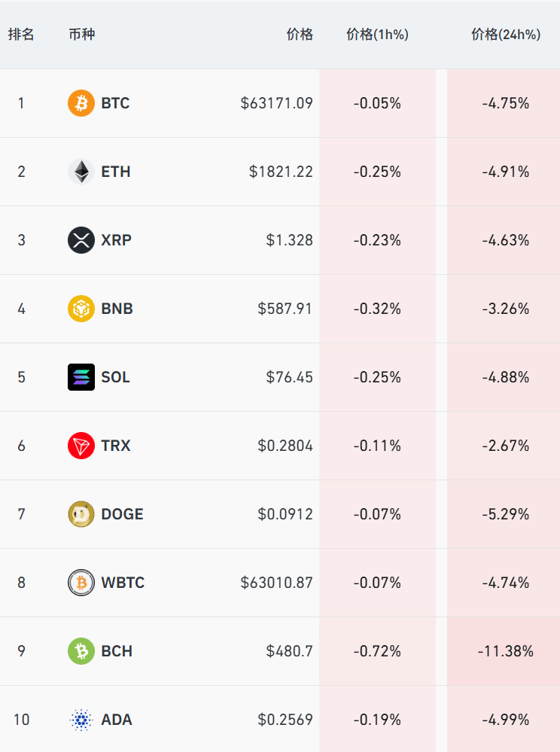The width and height of the screenshot is (560, 752).
Task: Open the DOGE coin name link
Action: pos(122,514)
